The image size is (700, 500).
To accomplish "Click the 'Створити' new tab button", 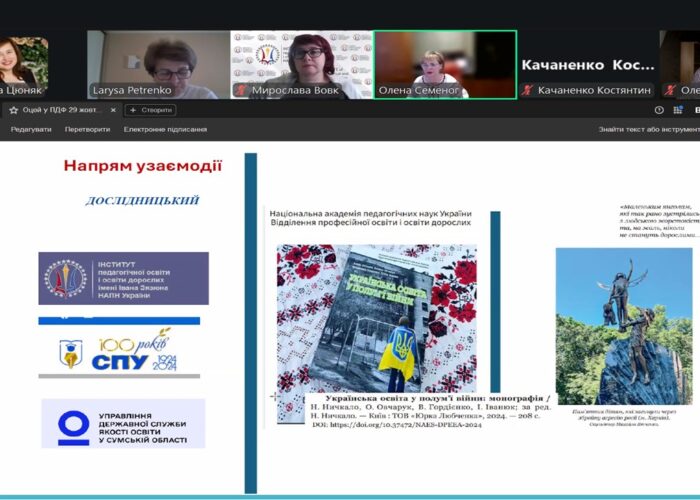I will [x=151, y=110].
